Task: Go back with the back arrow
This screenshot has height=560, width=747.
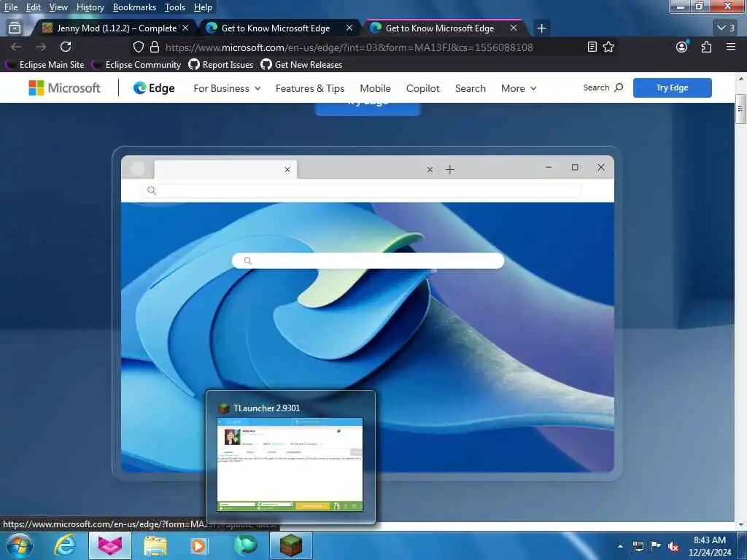Action: pyautogui.click(x=16, y=47)
